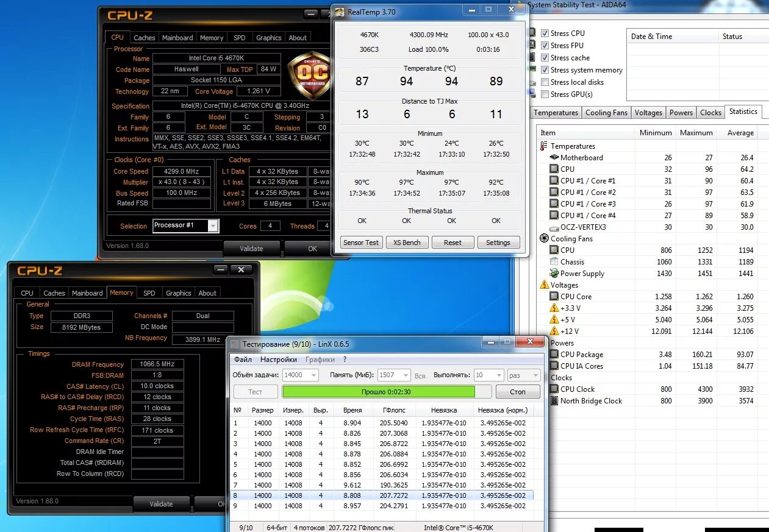
Task: Click the chip icon beside CPU Clock
Action: tap(554, 389)
